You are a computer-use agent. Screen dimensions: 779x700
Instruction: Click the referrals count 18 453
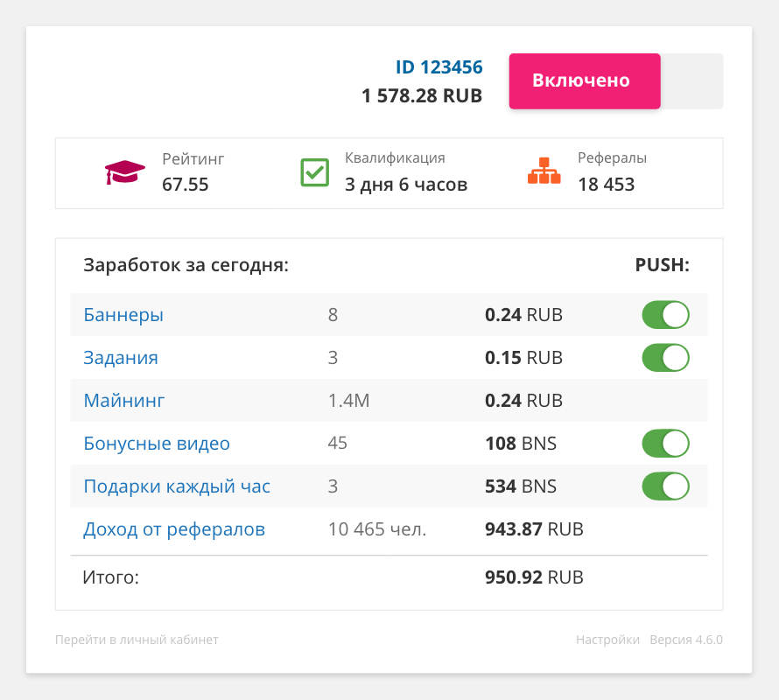(606, 185)
